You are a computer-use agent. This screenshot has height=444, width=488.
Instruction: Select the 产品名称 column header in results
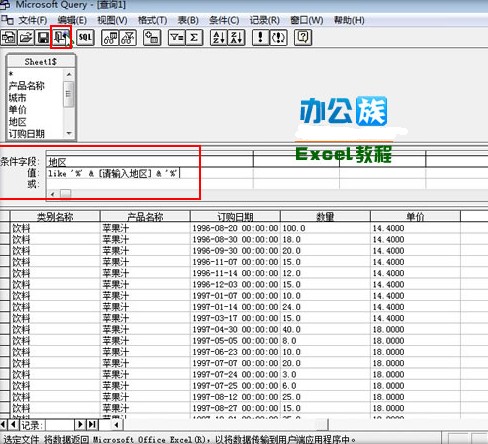click(145, 217)
